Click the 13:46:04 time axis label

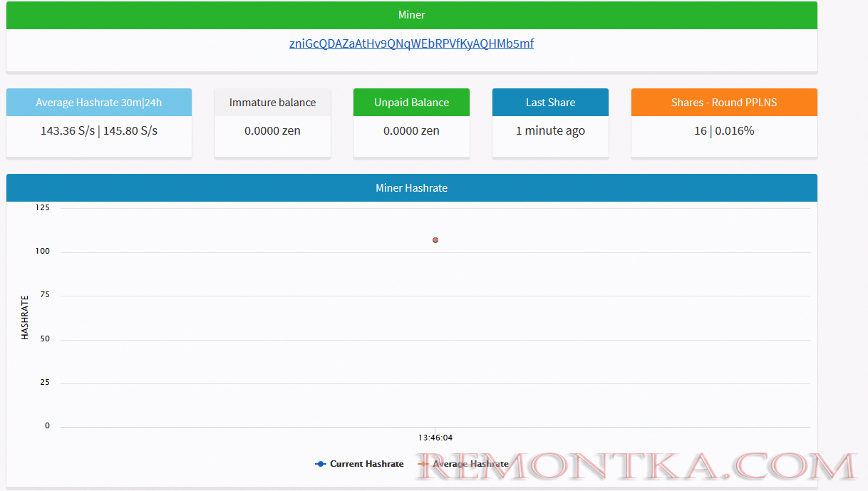pyautogui.click(x=435, y=438)
